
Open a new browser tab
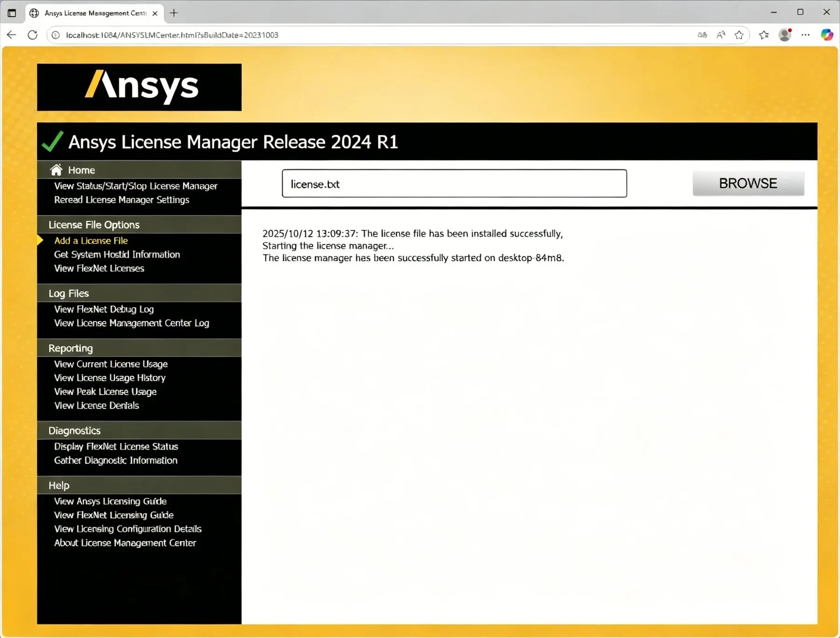point(174,13)
